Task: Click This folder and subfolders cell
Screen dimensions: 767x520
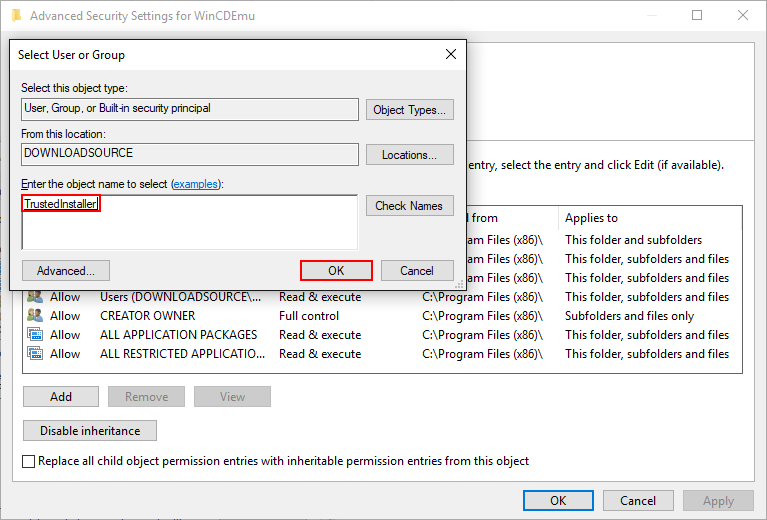Action: coord(633,240)
